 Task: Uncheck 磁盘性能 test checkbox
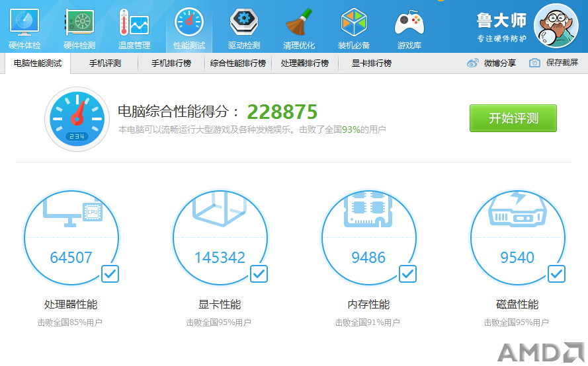click(556, 274)
